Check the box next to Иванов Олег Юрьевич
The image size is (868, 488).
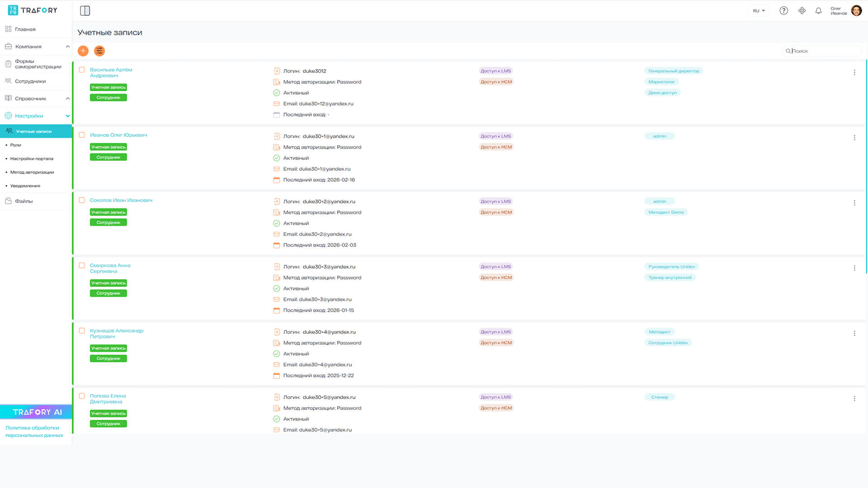click(x=82, y=135)
